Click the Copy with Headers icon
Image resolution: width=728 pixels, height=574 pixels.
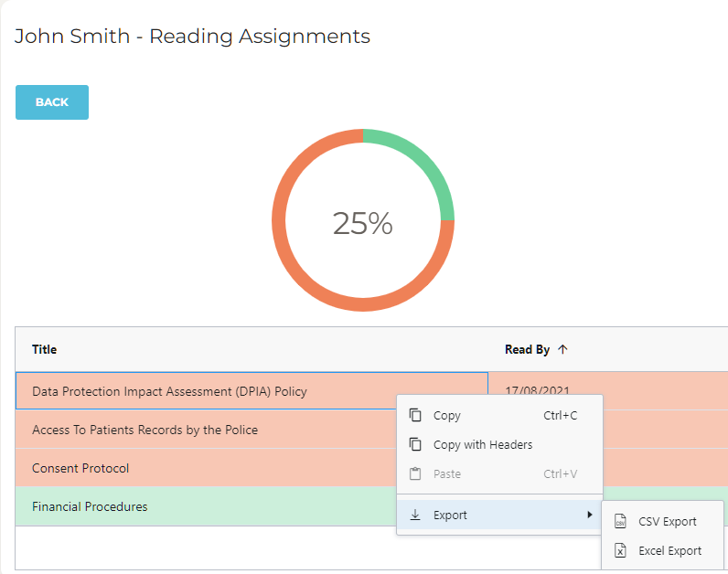pyautogui.click(x=415, y=444)
